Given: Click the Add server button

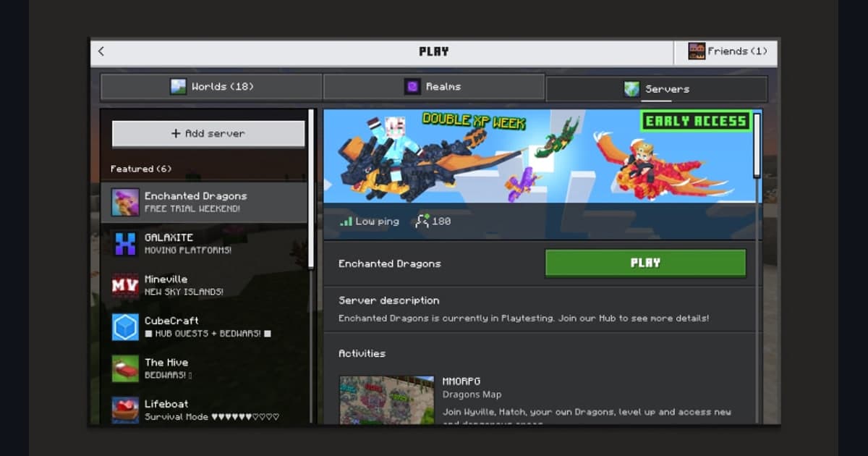Looking at the screenshot, I should tap(208, 134).
